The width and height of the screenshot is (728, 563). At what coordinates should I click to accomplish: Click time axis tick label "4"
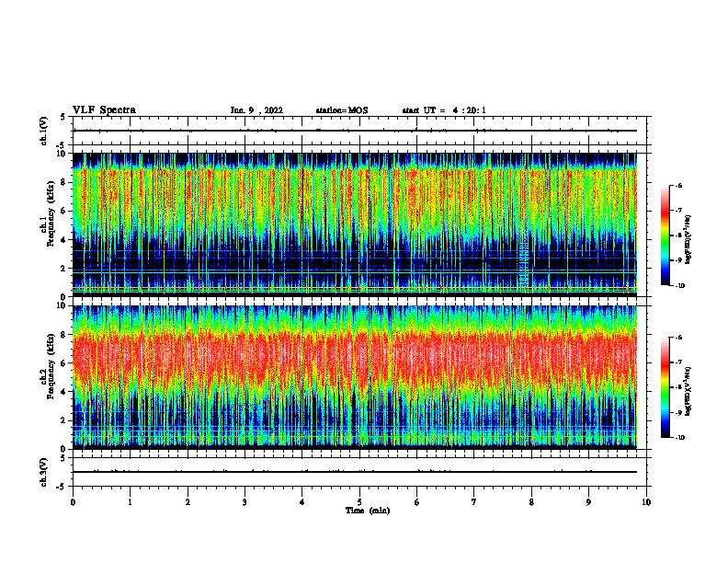(302, 502)
